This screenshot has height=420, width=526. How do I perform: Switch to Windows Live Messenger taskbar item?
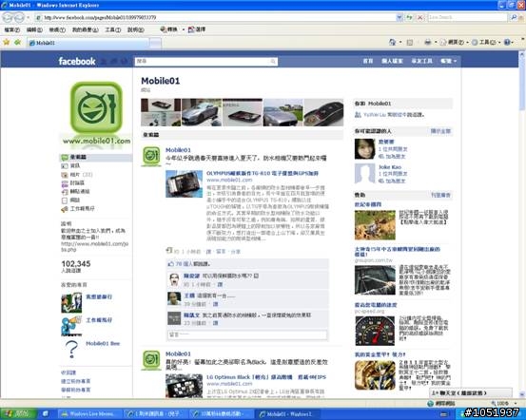[88, 414]
